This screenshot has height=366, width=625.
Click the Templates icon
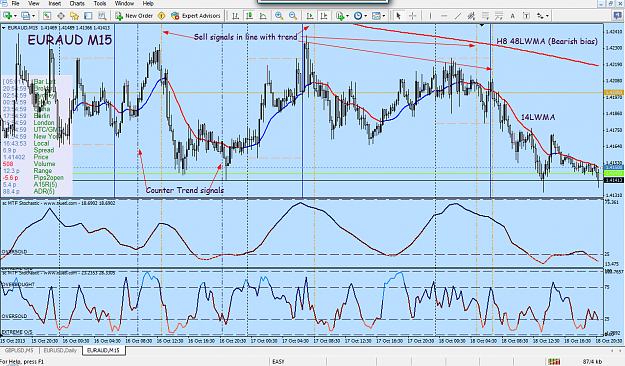coord(376,16)
